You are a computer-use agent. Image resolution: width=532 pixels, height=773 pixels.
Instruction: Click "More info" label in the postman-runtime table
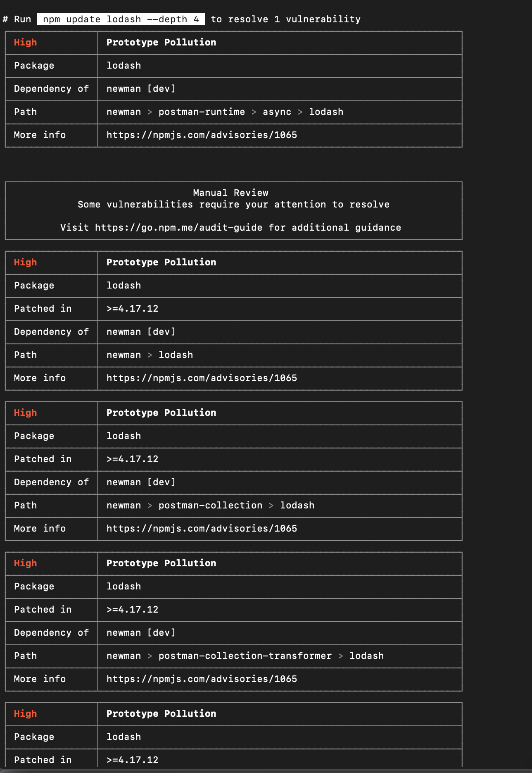[x=40, y=135]
